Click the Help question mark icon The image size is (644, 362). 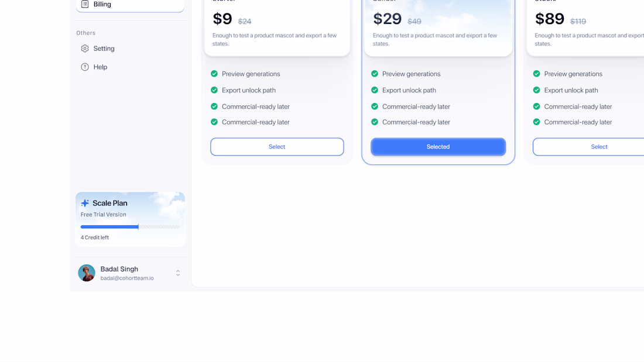click(85, 67)
